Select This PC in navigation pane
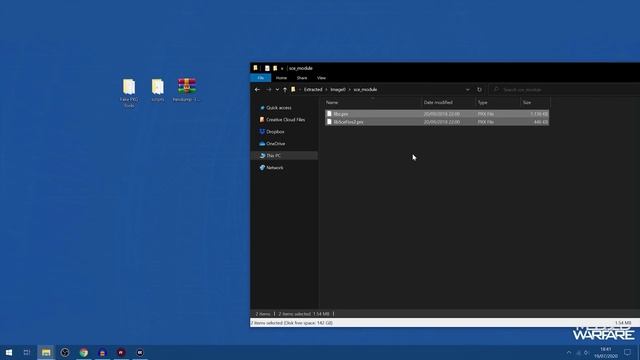The image size is (640, 360). click(x=284, y=156)
